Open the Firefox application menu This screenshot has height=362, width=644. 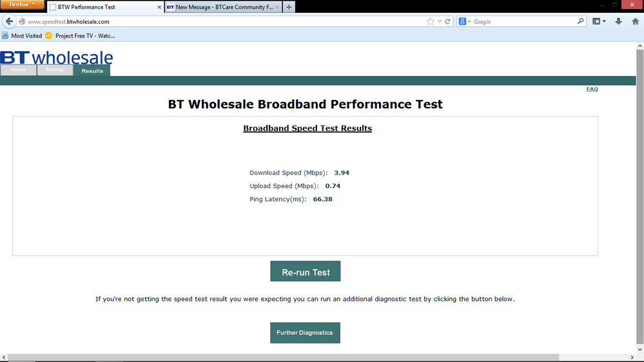22,5
